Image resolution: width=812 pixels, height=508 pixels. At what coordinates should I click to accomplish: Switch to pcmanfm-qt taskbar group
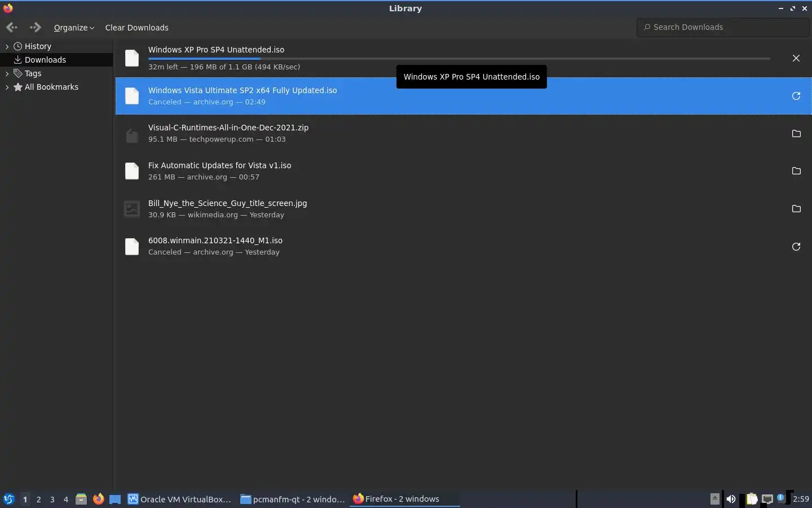[x=292, y=499]
